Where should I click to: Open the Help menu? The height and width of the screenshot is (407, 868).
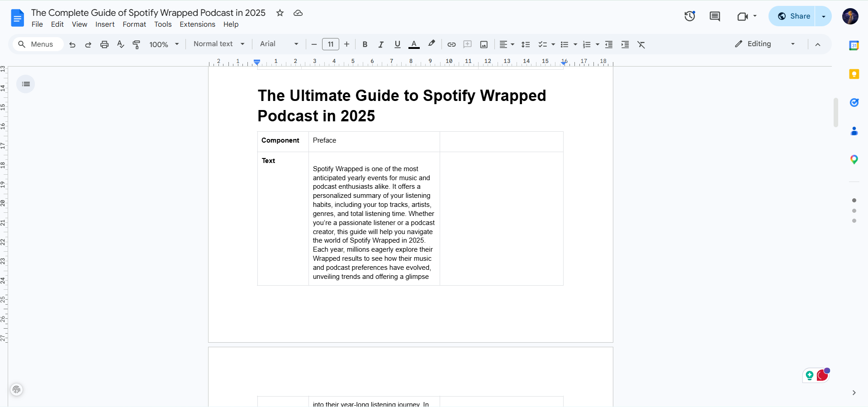pos(231,24)
